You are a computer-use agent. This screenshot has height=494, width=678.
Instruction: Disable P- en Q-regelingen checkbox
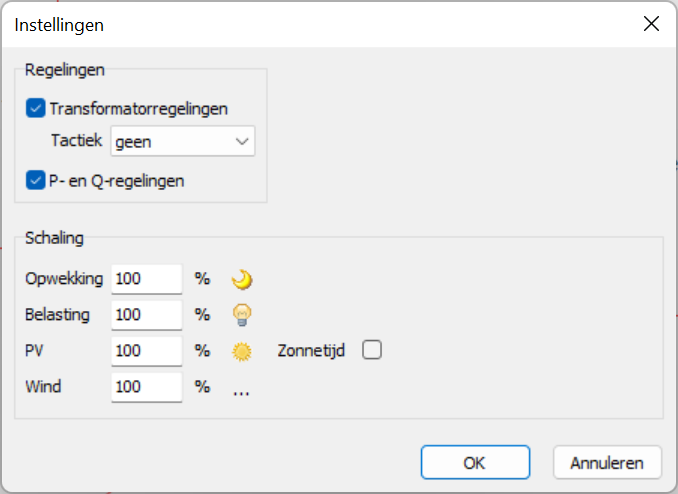click(x=36, y=181)
